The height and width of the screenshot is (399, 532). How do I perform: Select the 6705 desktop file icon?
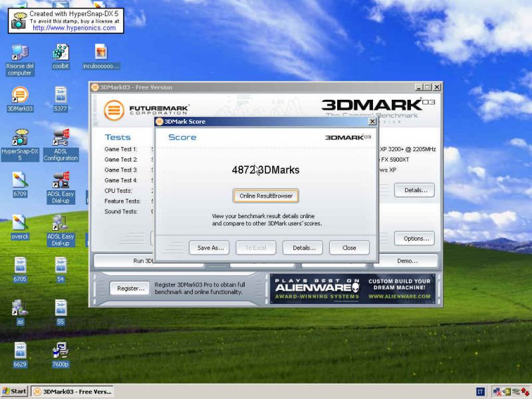pyautogui.click(x=20, y=270)
